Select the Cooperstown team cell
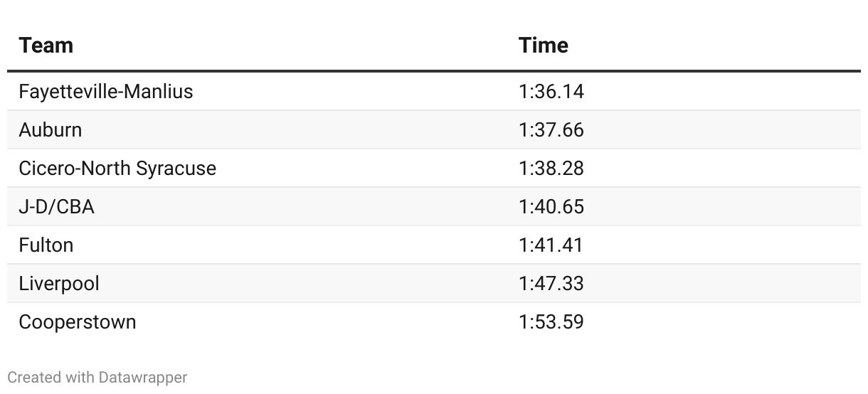This screenshot has width=868, height=394. click(x=78, y=322)
